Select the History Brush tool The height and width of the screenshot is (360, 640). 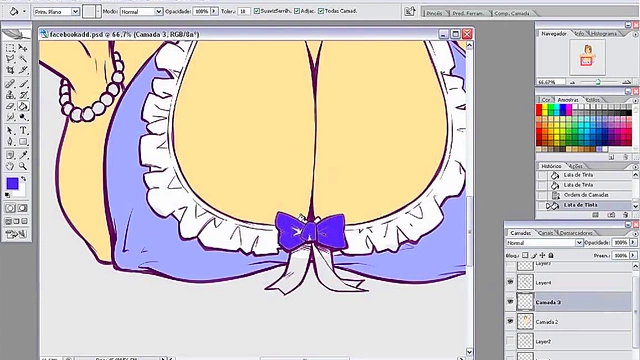[x=23, y=95]
